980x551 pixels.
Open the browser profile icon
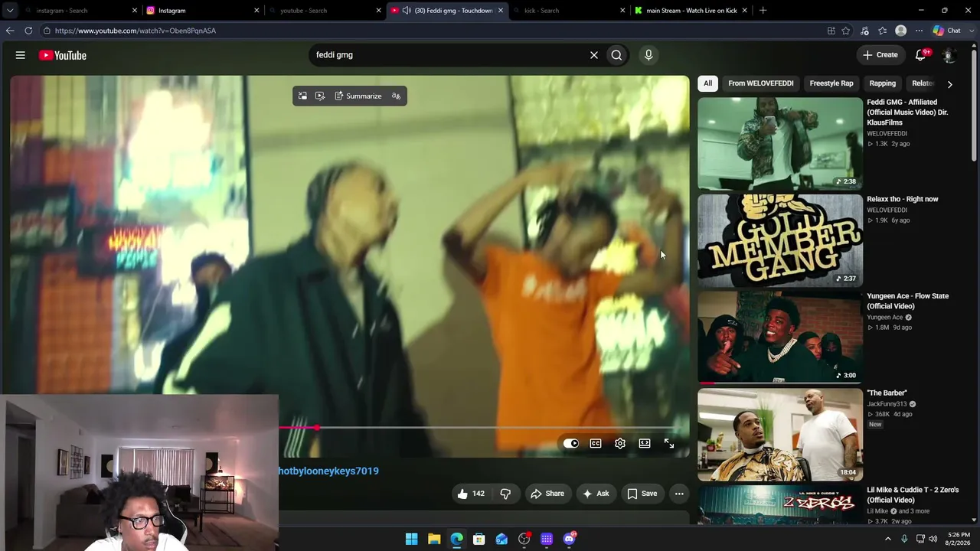[901, 31]
